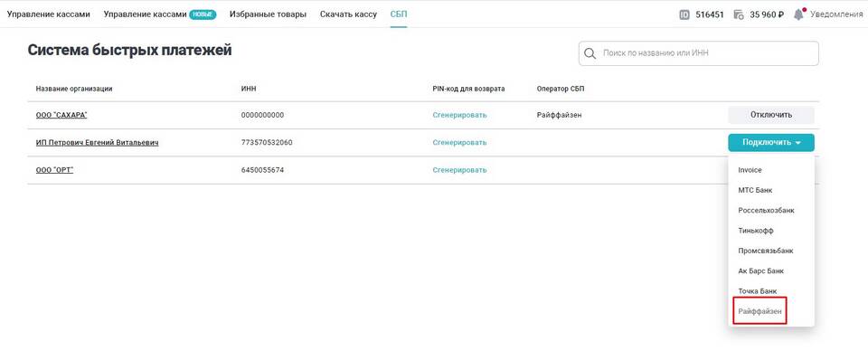Click ИНН value 0000000000
868x351 pixels.
click(x=262, y=115)
